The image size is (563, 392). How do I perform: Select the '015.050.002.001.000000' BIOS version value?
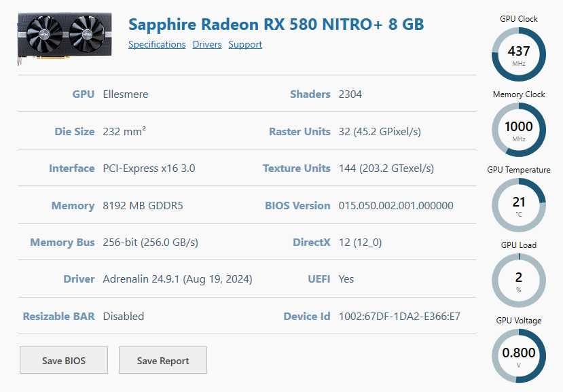(x=396, y=206)
